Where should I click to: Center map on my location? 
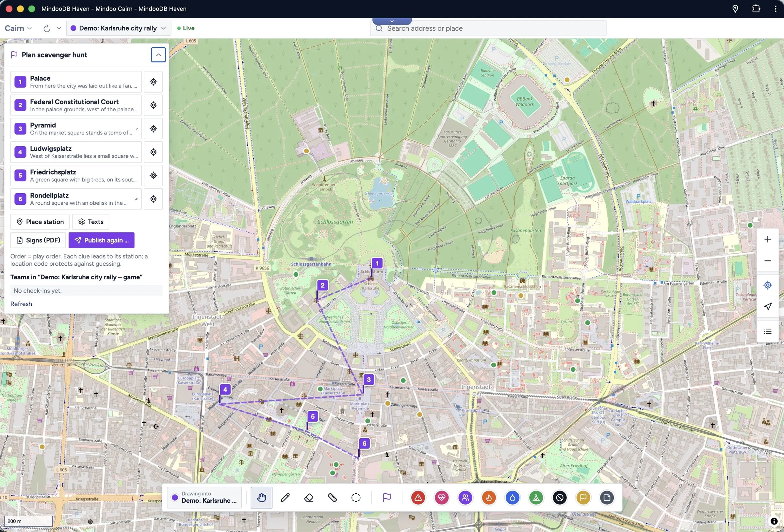coord(768,285)
